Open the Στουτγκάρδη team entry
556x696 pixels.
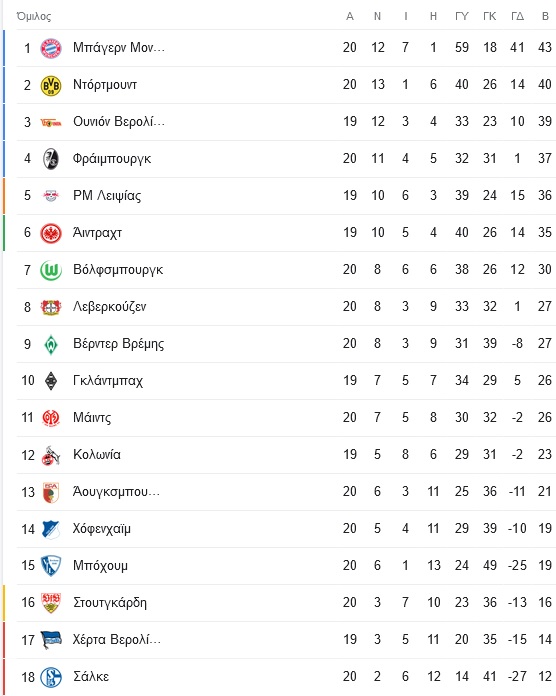click(x=110, y=602)
